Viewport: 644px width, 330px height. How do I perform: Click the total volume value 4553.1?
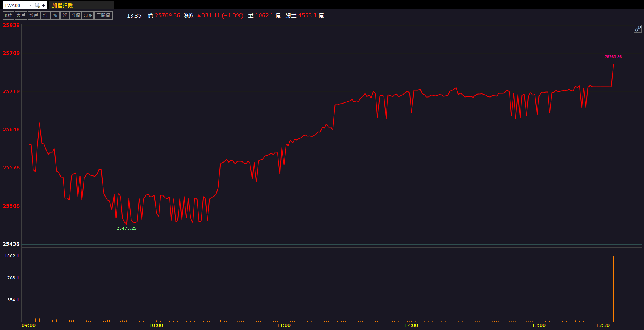307,15
